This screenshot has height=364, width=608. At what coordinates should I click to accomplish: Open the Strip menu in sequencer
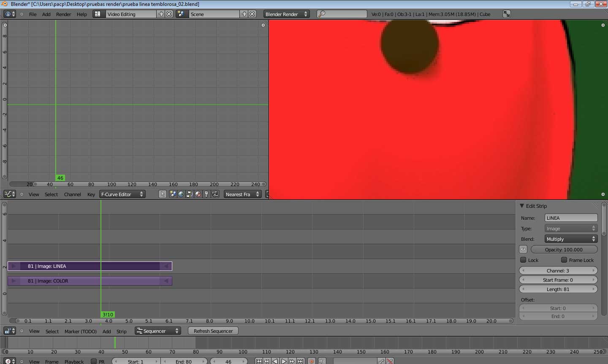point(121,331)
